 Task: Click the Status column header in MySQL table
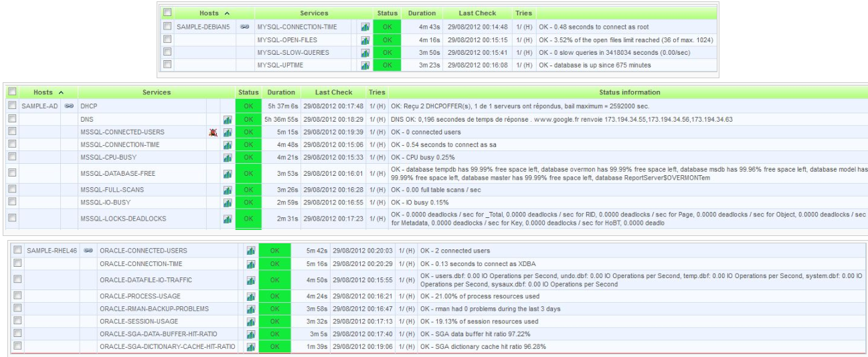tap(387, 13)
